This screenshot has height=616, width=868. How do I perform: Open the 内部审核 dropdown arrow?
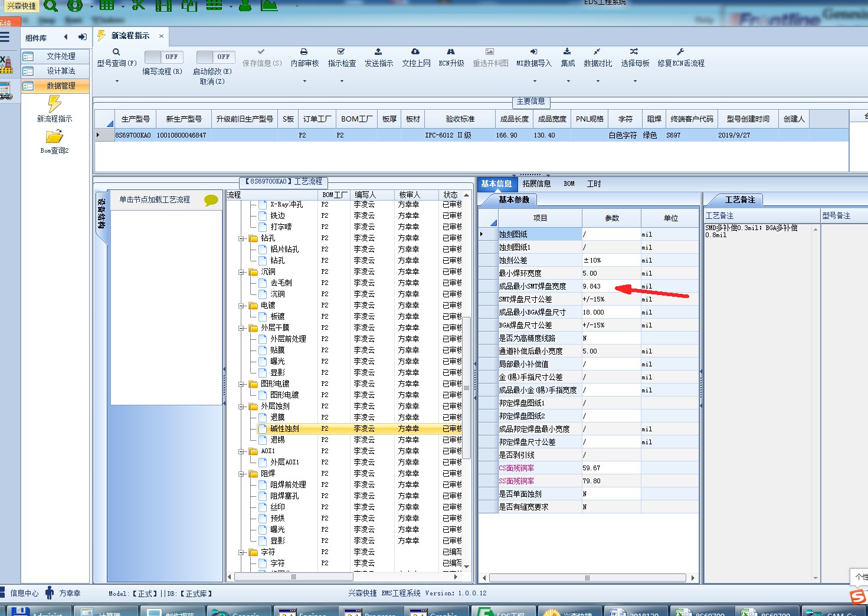(x=304, y=81)
